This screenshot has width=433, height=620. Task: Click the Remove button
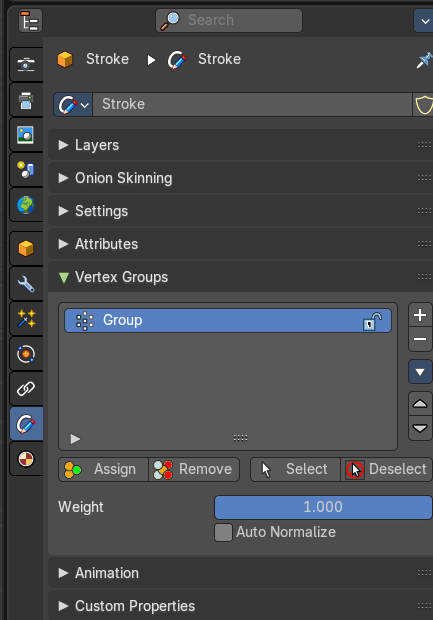pyautogui.click(x=194, y=469)
